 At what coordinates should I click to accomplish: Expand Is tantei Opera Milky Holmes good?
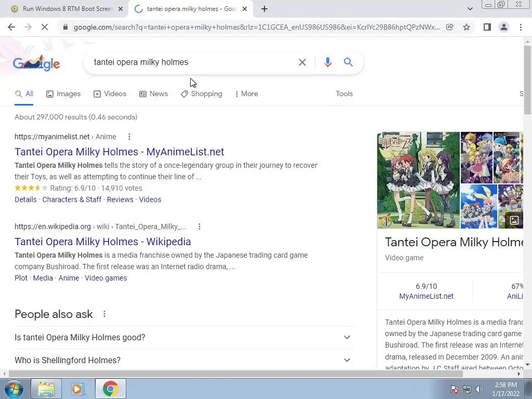click(x=184, y=337)
